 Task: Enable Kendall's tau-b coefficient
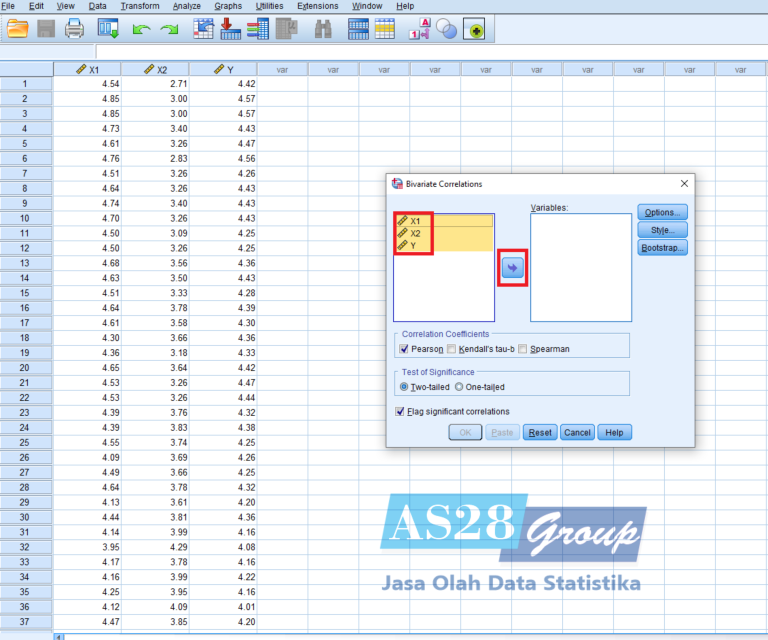tap(451, 349)
